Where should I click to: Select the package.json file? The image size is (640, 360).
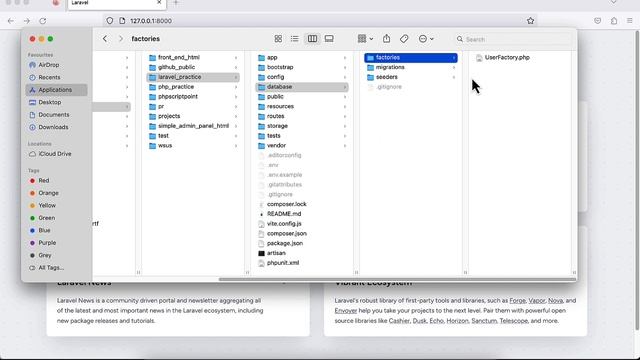tap(302, 243)
